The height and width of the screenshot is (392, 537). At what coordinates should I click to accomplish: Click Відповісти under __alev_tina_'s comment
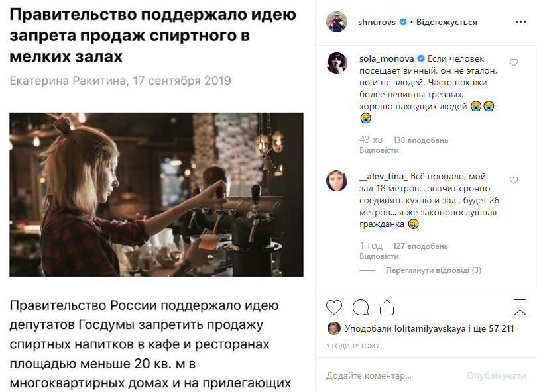coord(379,256)
